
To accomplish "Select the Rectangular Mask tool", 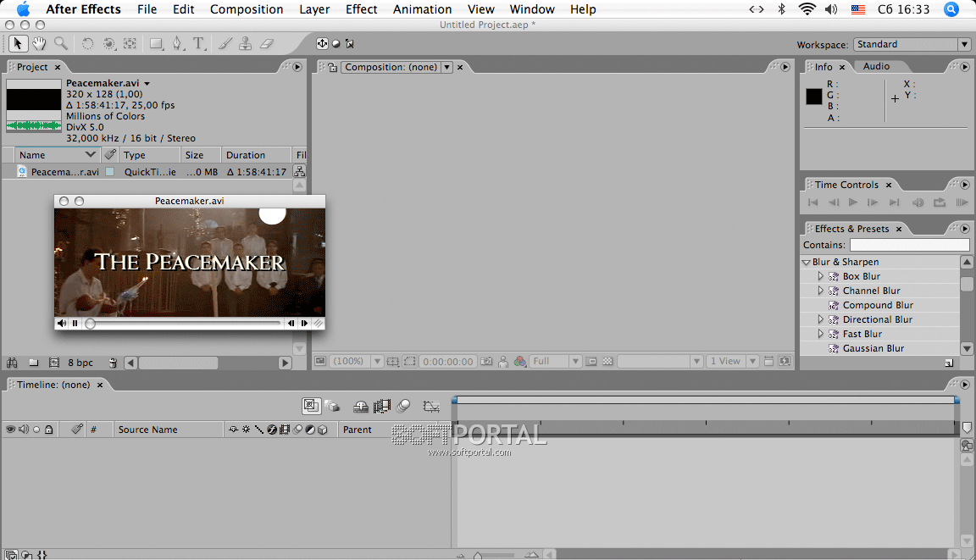I will click(156, 43).
